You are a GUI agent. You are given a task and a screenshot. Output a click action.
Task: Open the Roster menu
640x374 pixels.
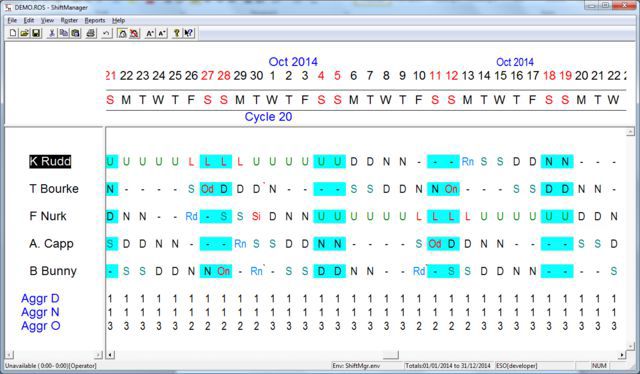pos(69,20)
